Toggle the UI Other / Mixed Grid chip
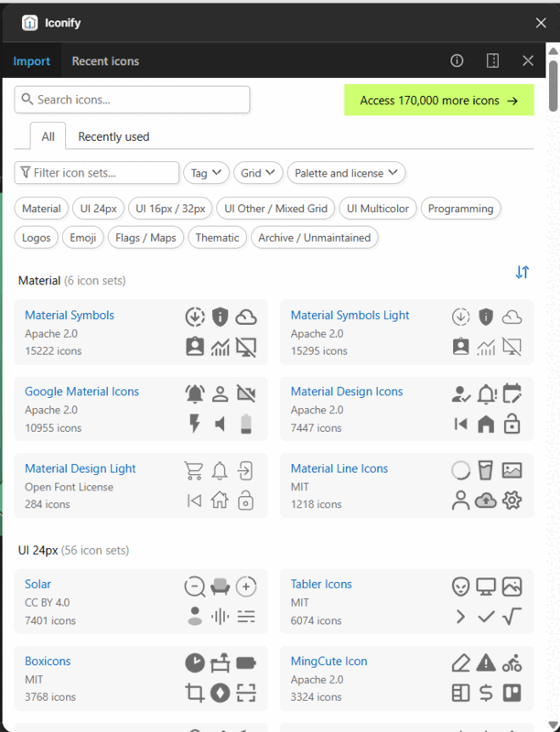Image resolution: width=560 pixels, height=732 pixels. point(275,209)
